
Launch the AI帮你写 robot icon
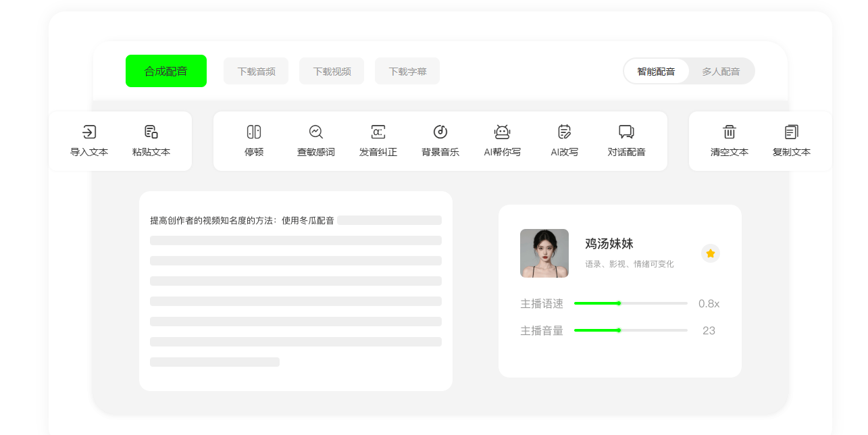tap(502, 132)
